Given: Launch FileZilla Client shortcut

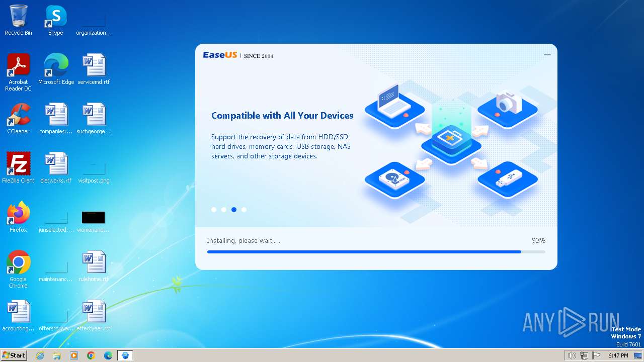Looking at the screenshot, I should pyautogui.click(x=18, y=168).
